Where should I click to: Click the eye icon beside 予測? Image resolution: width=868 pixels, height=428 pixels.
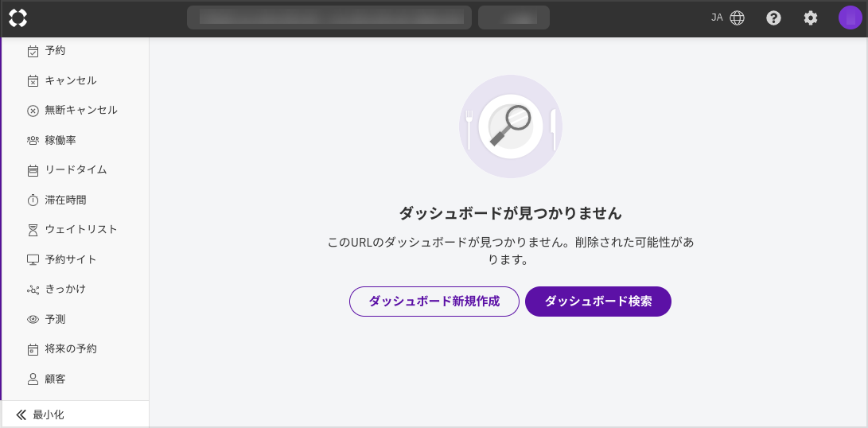pos(33,319)
